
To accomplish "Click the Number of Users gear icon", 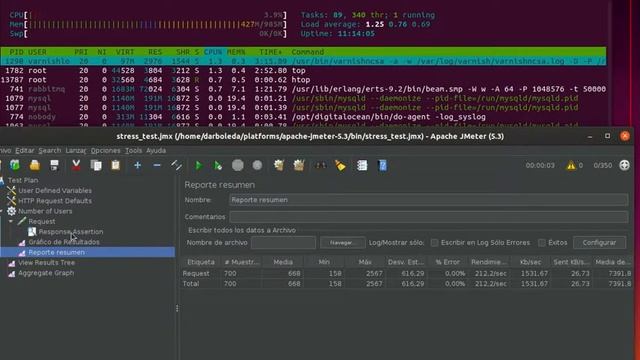I will tap(11, 211).
